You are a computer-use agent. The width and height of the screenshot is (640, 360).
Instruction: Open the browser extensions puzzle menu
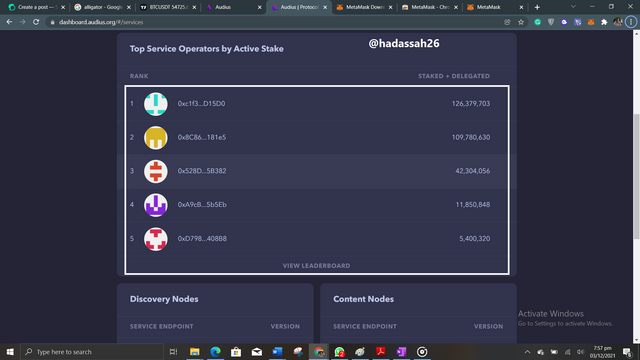point(604,22)
